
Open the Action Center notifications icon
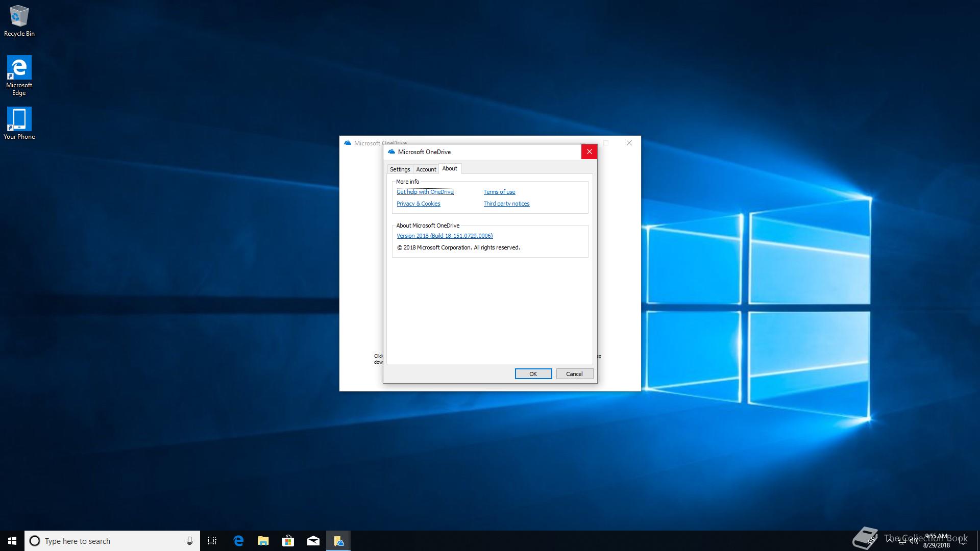(963, 541)
